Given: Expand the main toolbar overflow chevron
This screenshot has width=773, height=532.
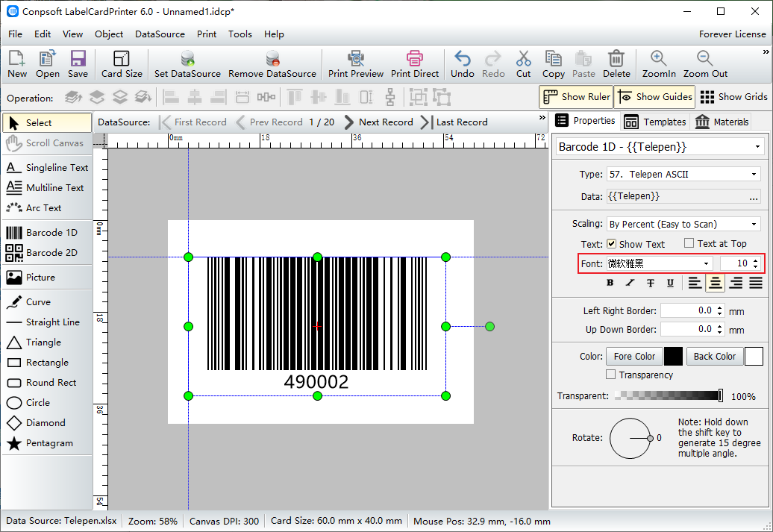Looking at the screenshot, I should [766, 51].
